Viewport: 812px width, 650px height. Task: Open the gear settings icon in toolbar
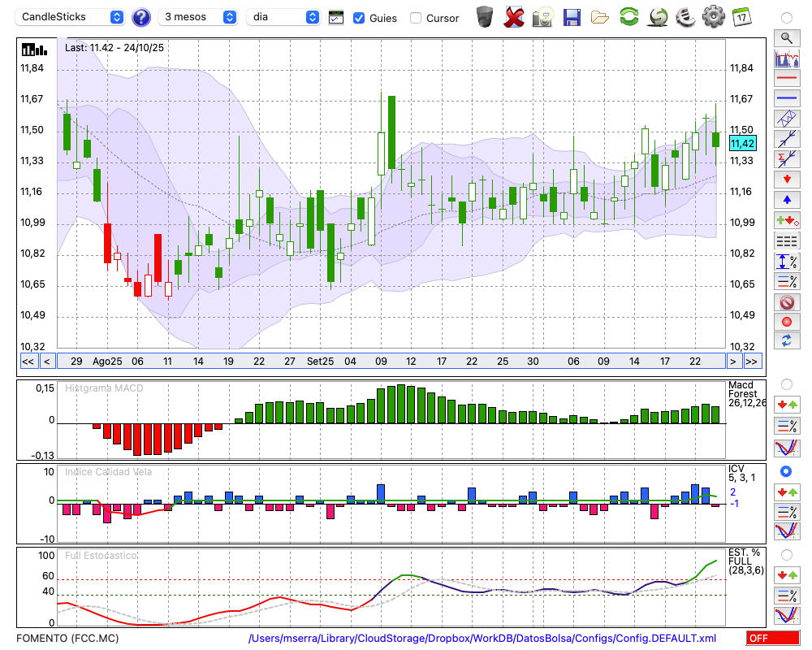[x=713, y=16]
